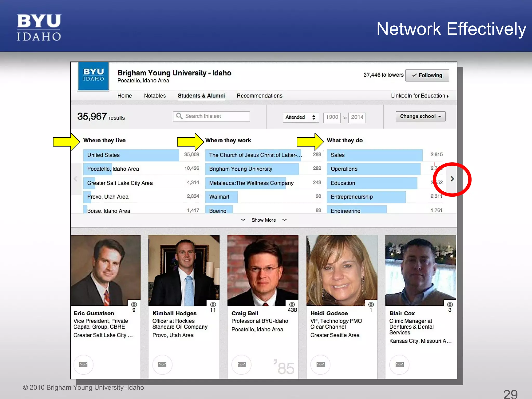Viewport: 532px width, 399px height.
Task: Click the end year 2014 field
Action: pos(357,117)
